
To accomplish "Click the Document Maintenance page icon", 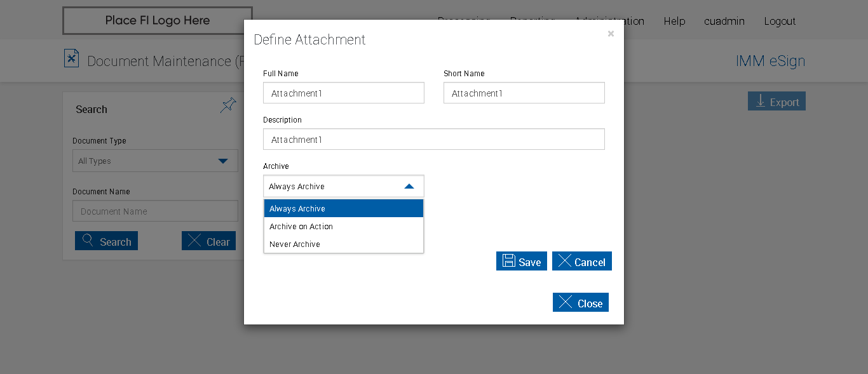I will pyautogui.click(x=71, y=58).
